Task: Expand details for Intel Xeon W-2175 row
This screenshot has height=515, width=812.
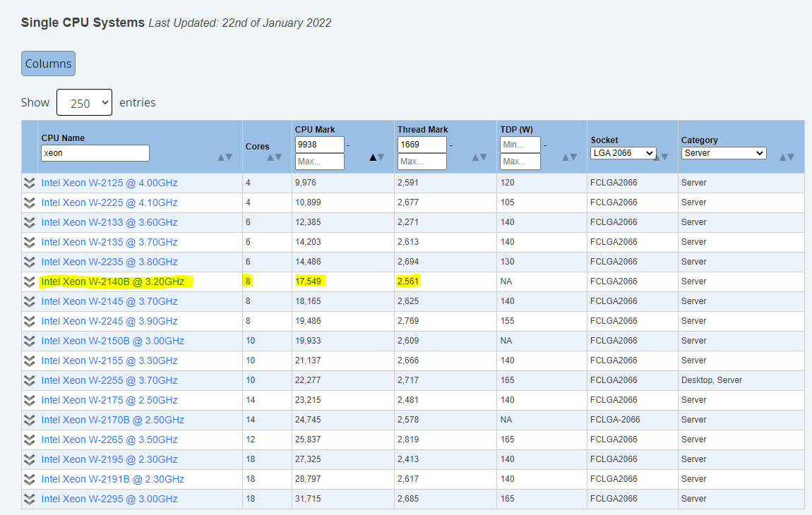Action: tap(29, 401)
